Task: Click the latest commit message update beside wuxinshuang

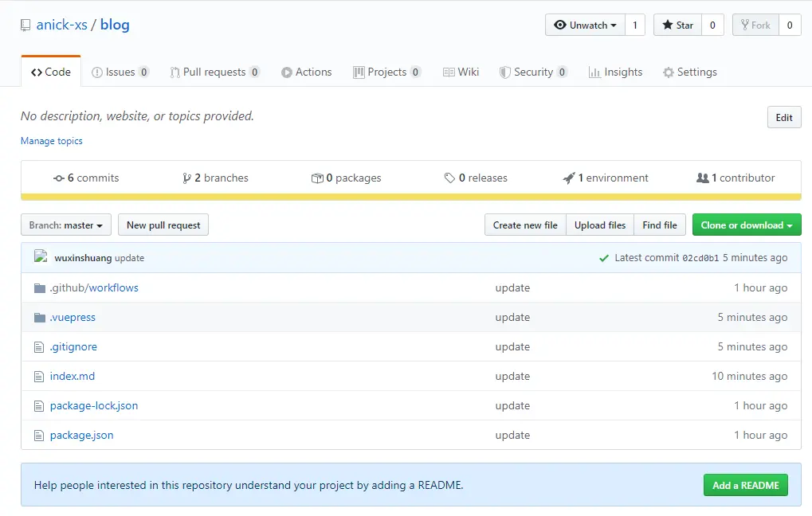Action: click(129, 258)
